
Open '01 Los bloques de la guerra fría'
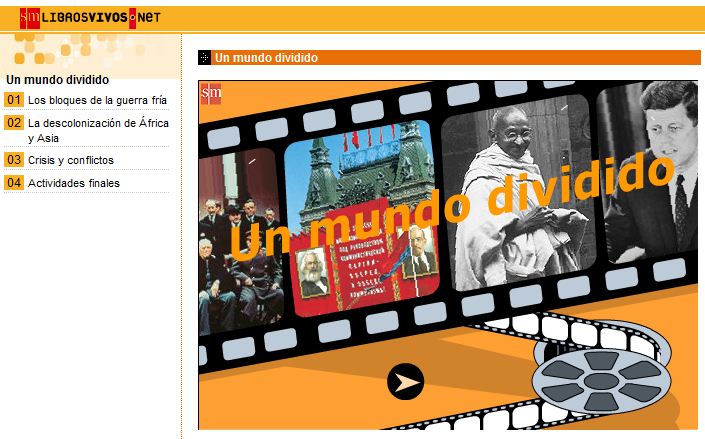coord(86,100)
